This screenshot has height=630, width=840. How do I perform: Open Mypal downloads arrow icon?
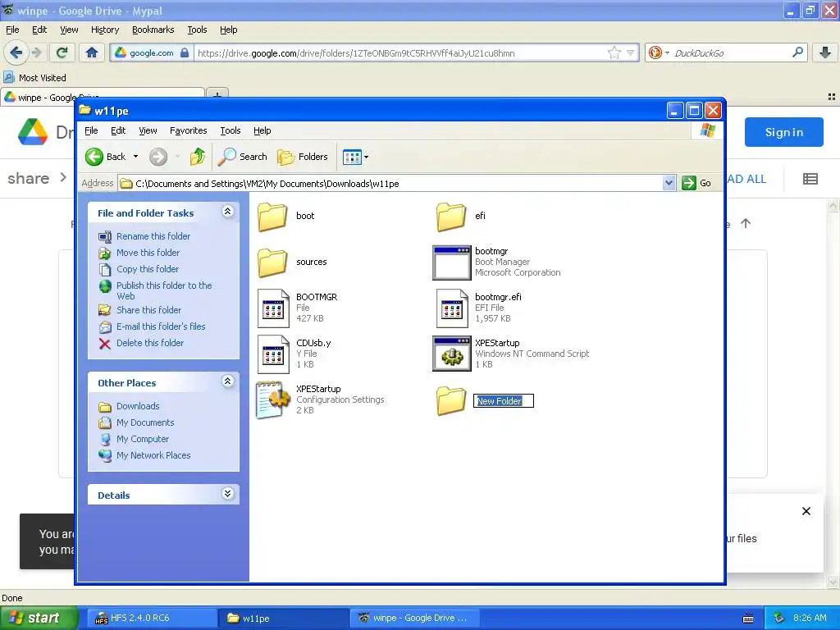pos(825,52)
